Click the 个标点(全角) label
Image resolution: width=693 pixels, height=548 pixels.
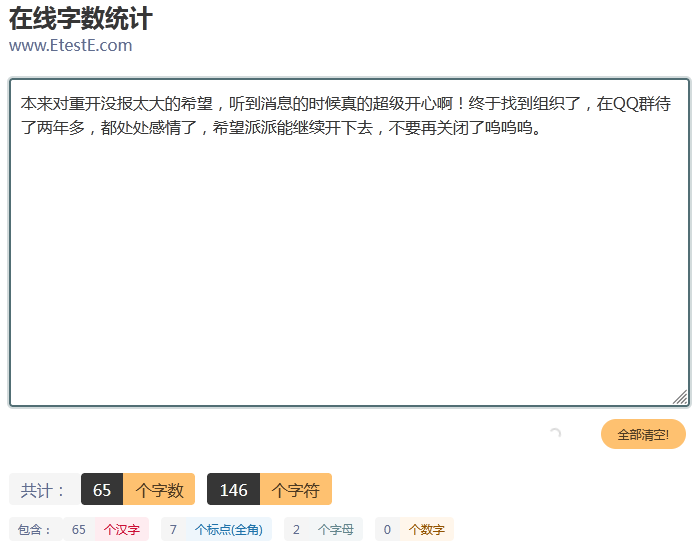coord(228,529)
